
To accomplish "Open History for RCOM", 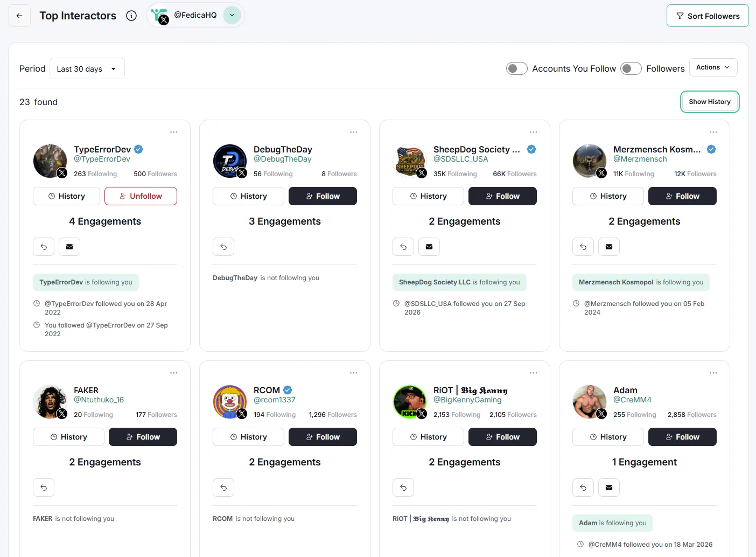I will pyautogui.click(x=248, y=437).
